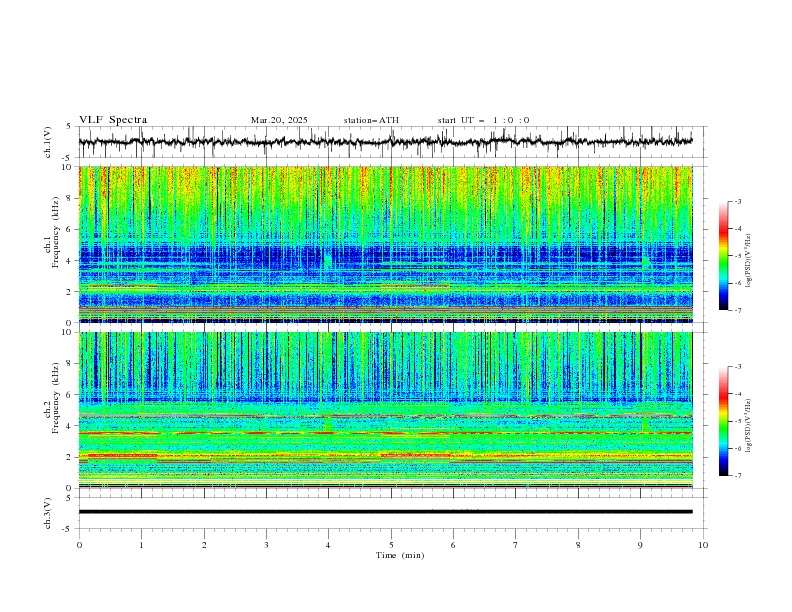Click time axis tick label "5"
The image size is (792, 612).
(x=391, y=545)
